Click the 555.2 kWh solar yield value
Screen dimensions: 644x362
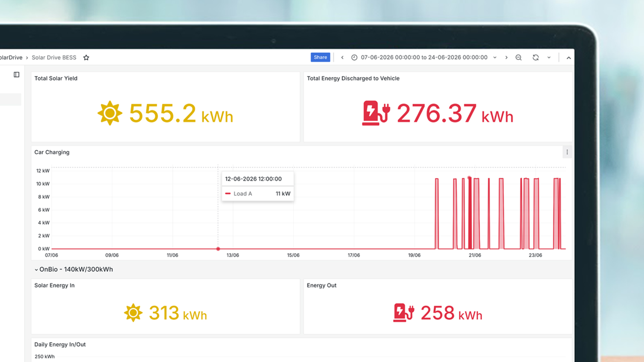181,113
